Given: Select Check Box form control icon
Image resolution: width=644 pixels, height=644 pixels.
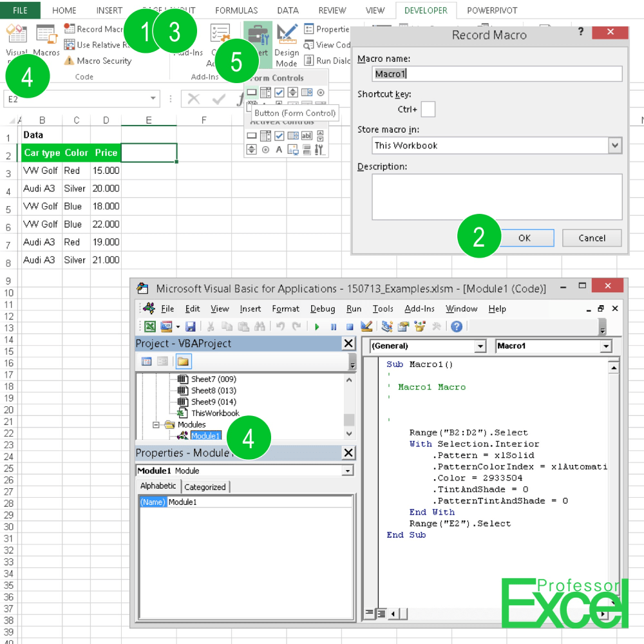Looking at the screenshot, I should [279, 92].
